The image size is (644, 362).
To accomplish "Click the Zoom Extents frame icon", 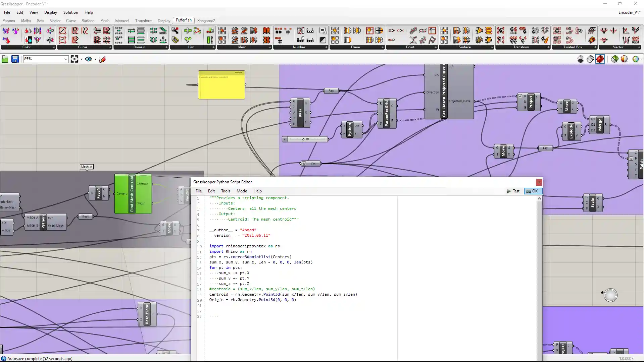I will (74, 59).
